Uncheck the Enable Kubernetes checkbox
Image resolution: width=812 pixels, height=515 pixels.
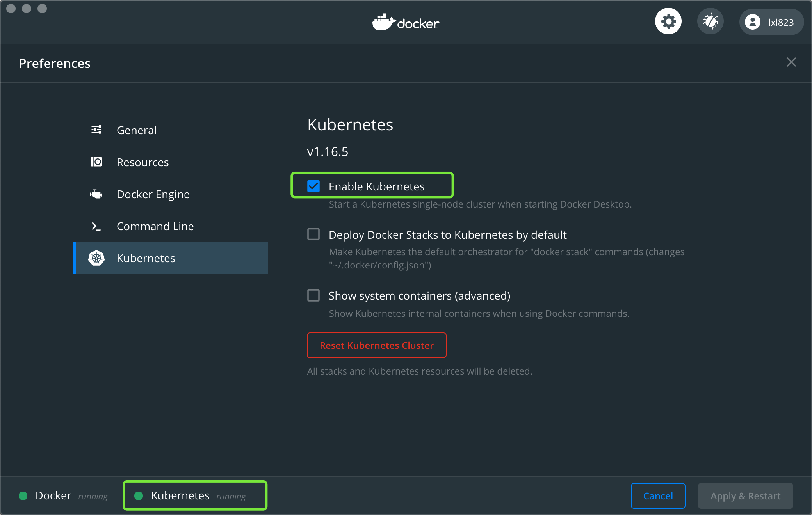pos(313,186)
